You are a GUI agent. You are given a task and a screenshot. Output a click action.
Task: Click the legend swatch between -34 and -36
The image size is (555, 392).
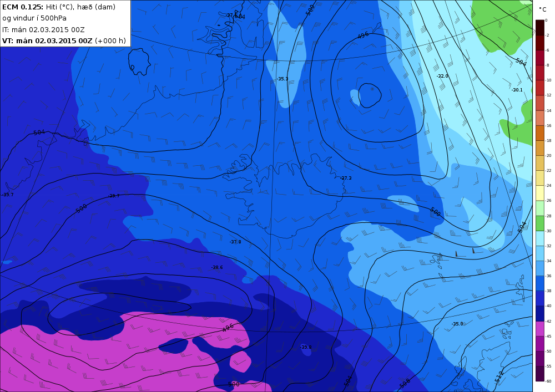540,268
